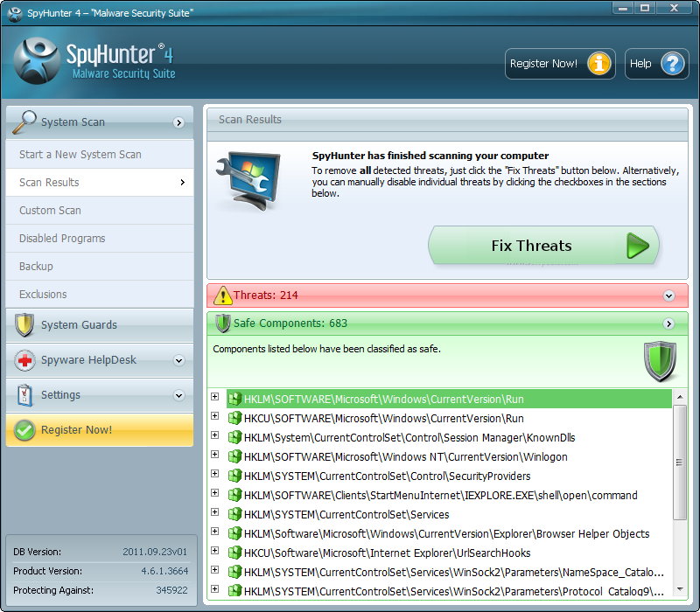Viewport: 700px width, 612px height.
Task: Click registry icon beside Session Manager\KnownDlls
Action: pyautogui.click(x=234, y=437)
